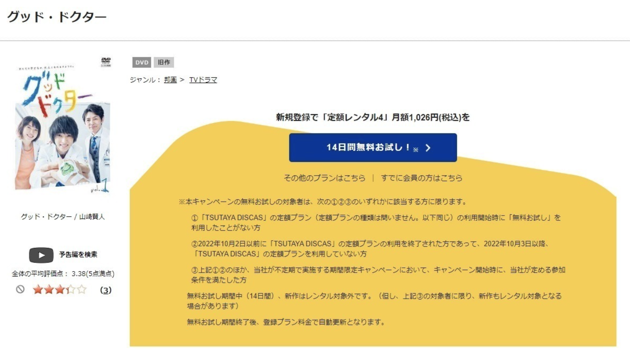Screen dimensions: 630x364
Task: Click 無料お試し期間中（14日間）、新作はレンタル対象外 note
Action: tap(374, 301)
